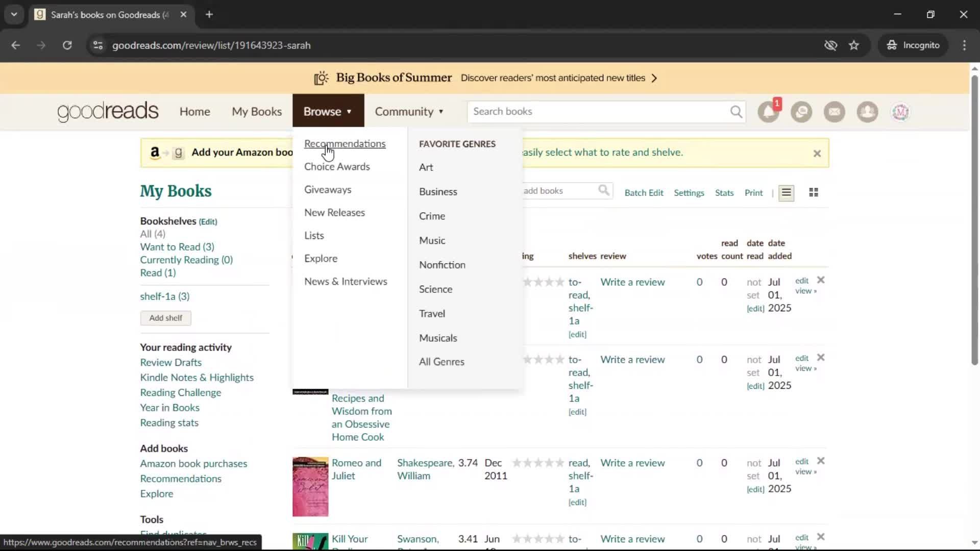Viewport: 980px width, 551px height.
Task: Choose the Travel genre
Action: pyautogui.click(x=432, y=314)
